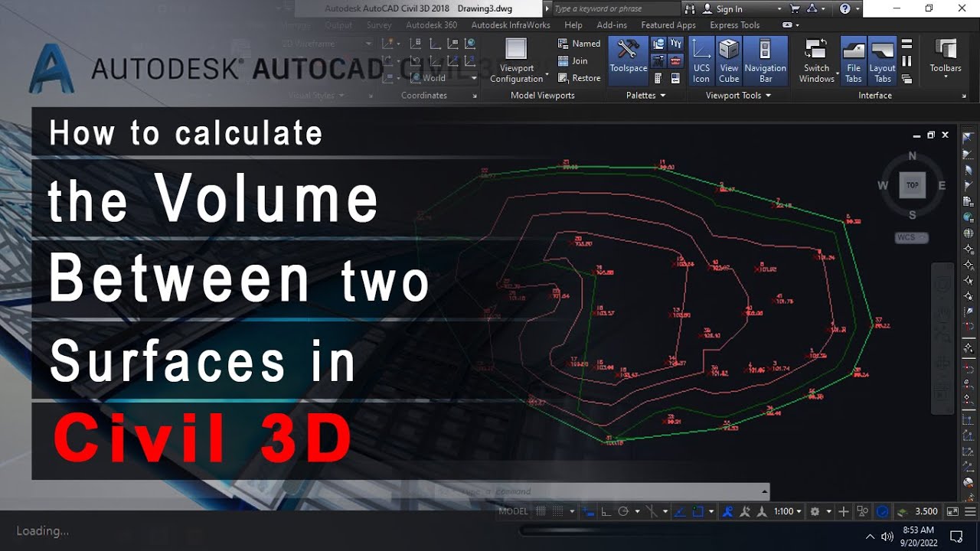Open the QuickCalc calculator icon
The image size is (980, 551).
point(658,78)
